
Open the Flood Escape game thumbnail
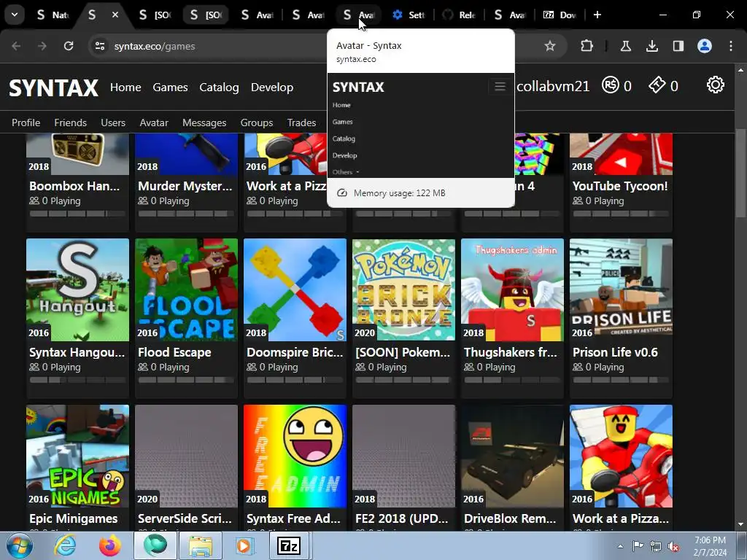186,290
